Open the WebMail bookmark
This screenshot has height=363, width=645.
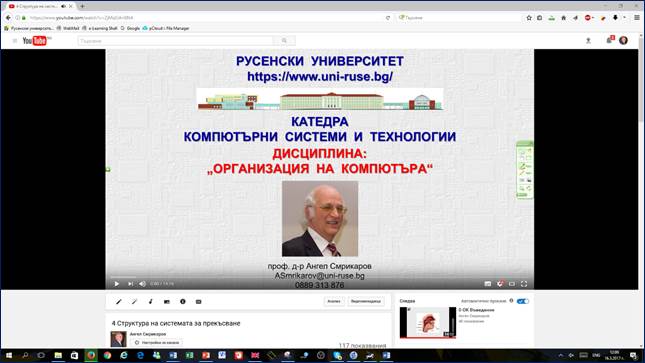68,28
